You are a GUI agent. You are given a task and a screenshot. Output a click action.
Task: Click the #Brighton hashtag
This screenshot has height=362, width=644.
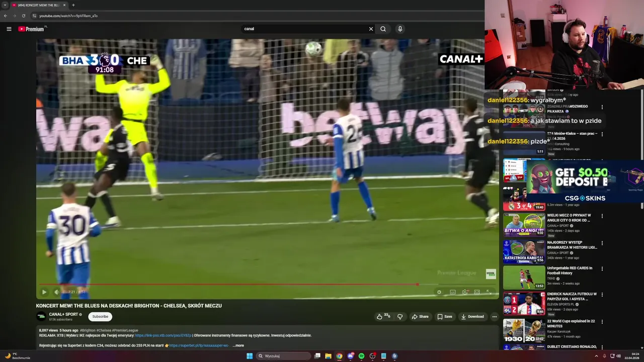coord(88,330)
